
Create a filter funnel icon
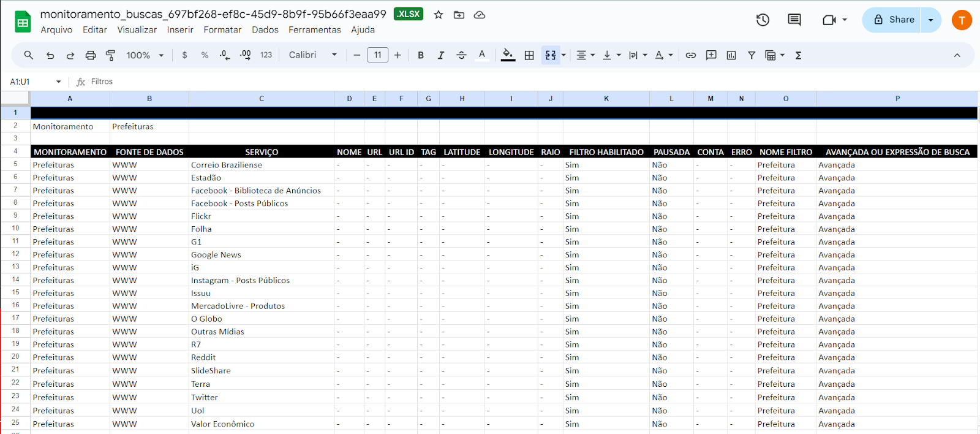[752, 55]
